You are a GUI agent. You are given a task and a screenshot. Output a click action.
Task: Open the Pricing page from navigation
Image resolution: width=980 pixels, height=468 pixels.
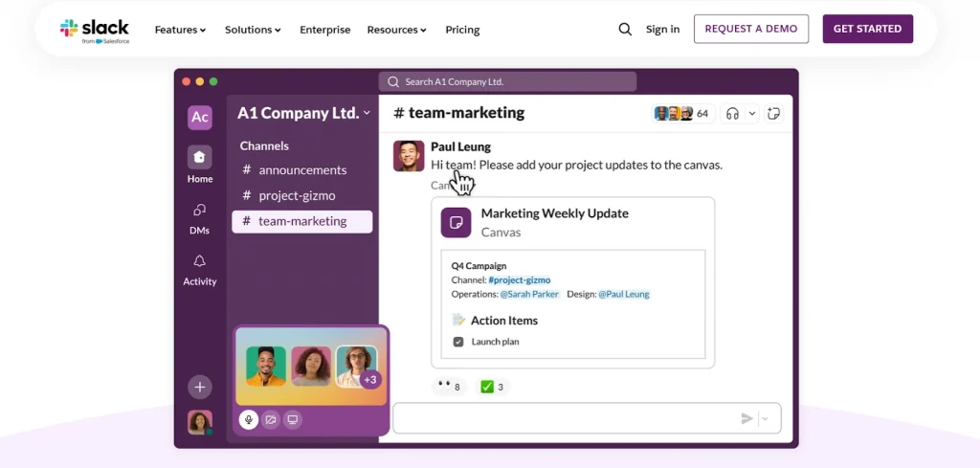tap(462, 30)
